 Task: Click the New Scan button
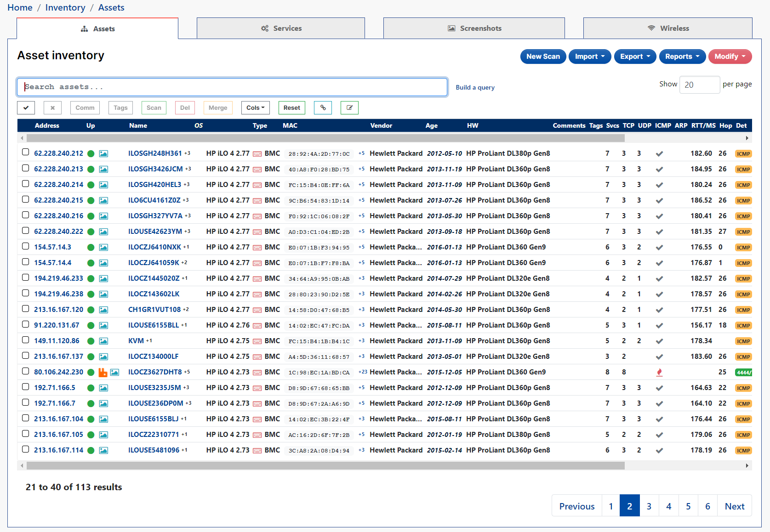[x=543, y=57]
